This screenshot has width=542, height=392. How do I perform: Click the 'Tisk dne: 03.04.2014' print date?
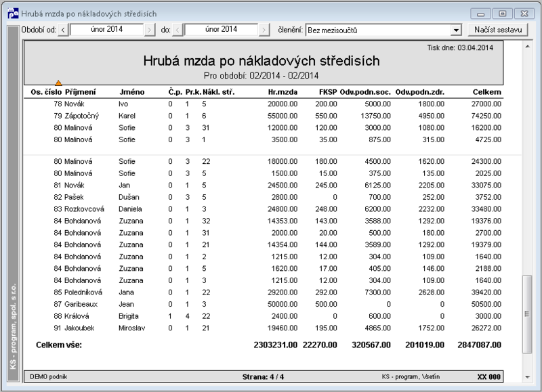click(x=460, y=47)
